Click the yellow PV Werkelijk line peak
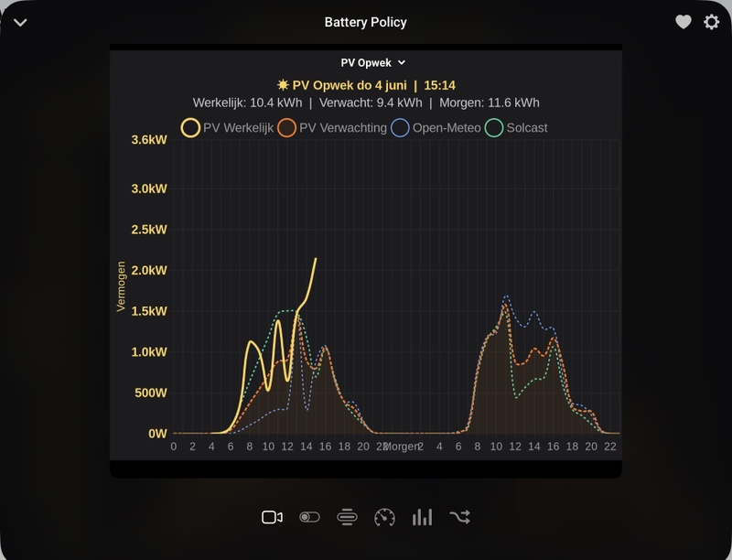This screenshot has width=732, height=560. pos(316,259)
